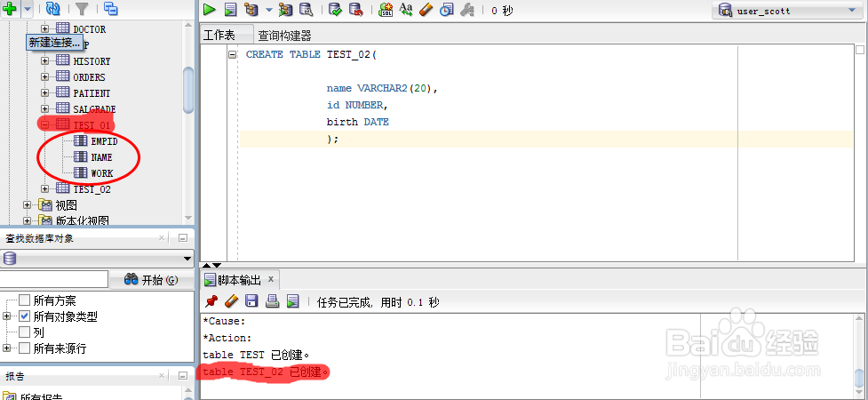Click the To Upper/Lower/InitCap icon

pyautogui.click(x=406, y=10)
